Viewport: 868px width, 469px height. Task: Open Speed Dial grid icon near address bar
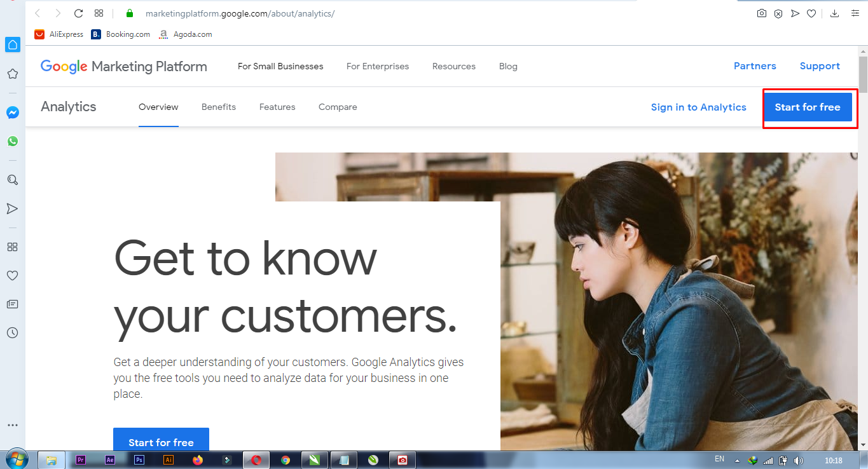99,13
